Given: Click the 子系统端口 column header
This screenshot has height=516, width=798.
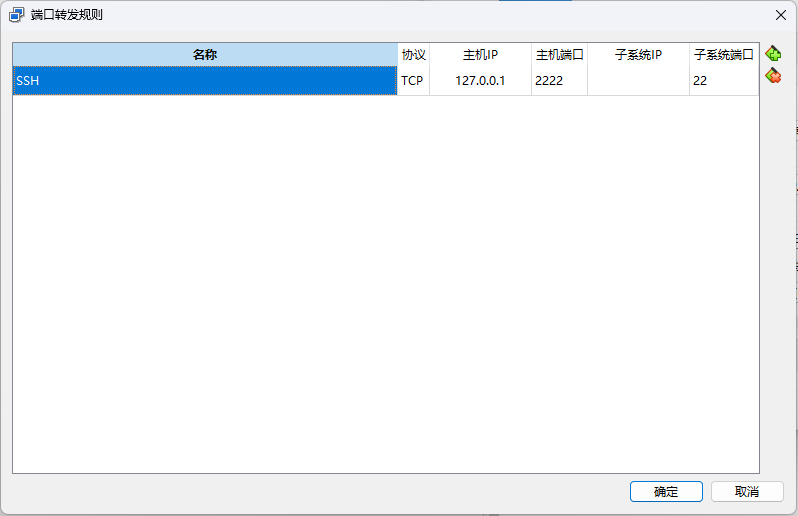Looking at the screenshot, I should [724, 54].
